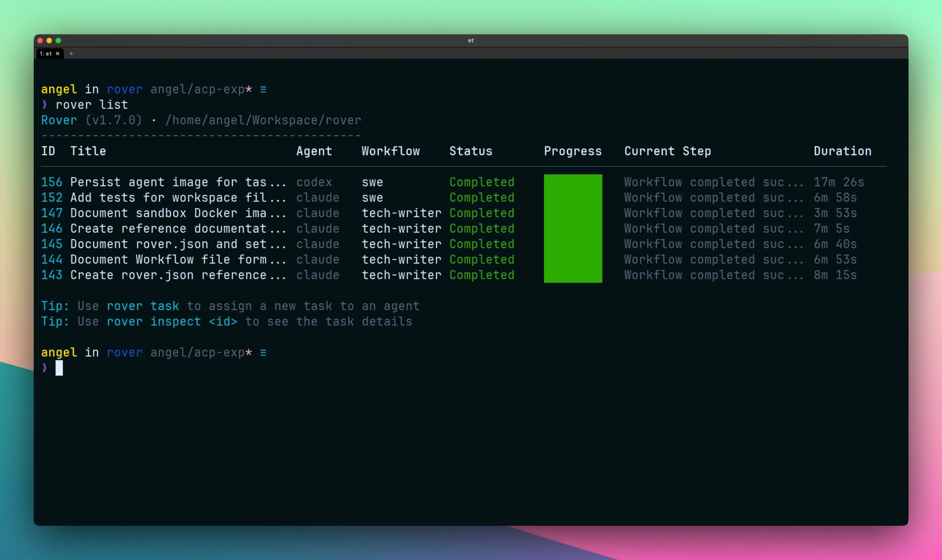Expand the truncated title of task 144

click(x=177, y=259)
